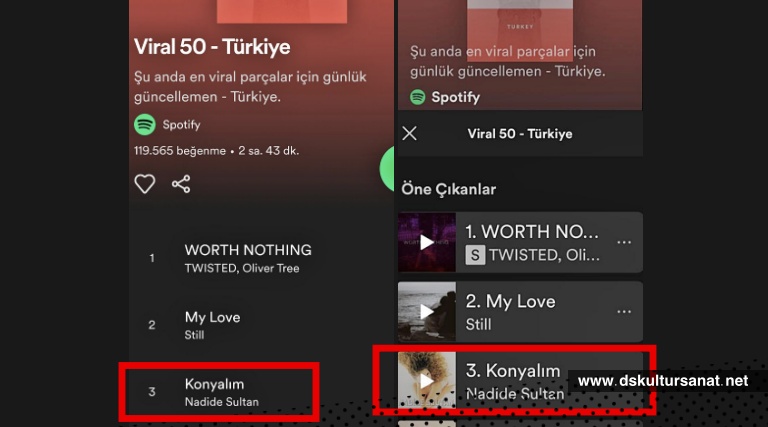
Task: Play Konyalım from its cover thumbnail
Action: (x=427, y=380)
